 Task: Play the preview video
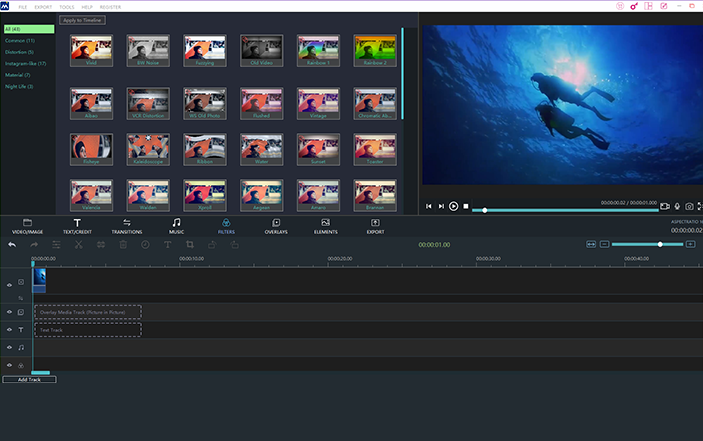pyautogui.click(x=453, y=206)
